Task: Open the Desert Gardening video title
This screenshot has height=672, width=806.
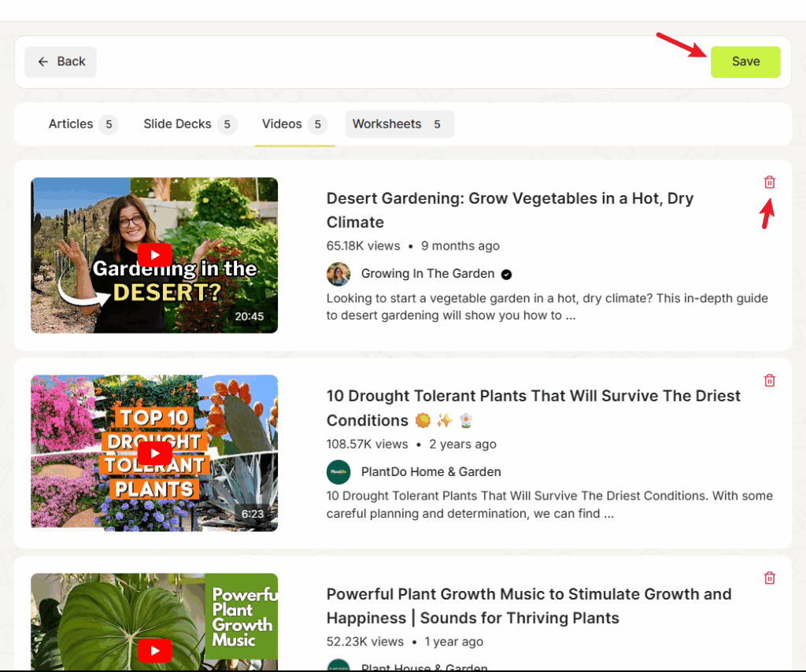Action: [510, 210]
